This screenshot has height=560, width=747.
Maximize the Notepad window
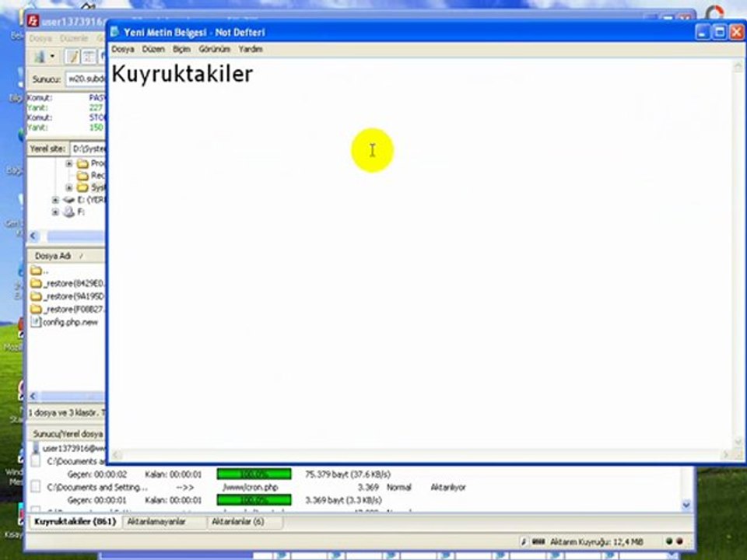(720, 32)
